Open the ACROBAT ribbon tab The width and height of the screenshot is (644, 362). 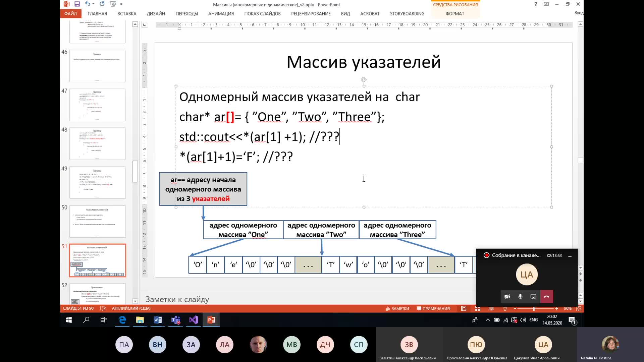point(370,13)
